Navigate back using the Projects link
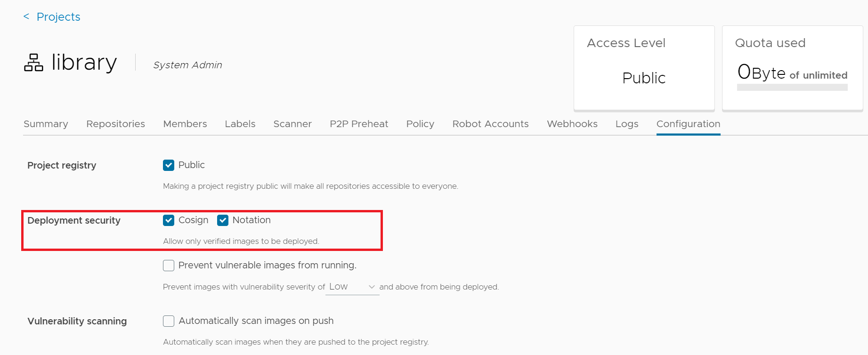 pos(58,16)
